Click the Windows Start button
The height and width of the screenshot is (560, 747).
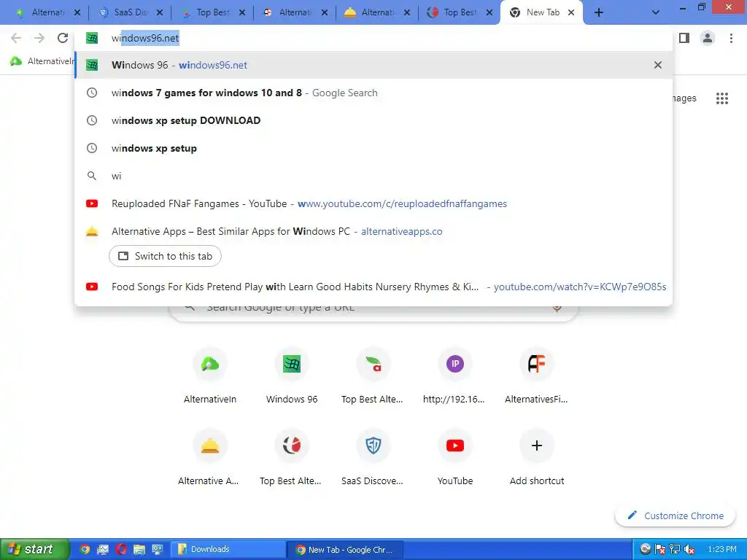[34, 549]
